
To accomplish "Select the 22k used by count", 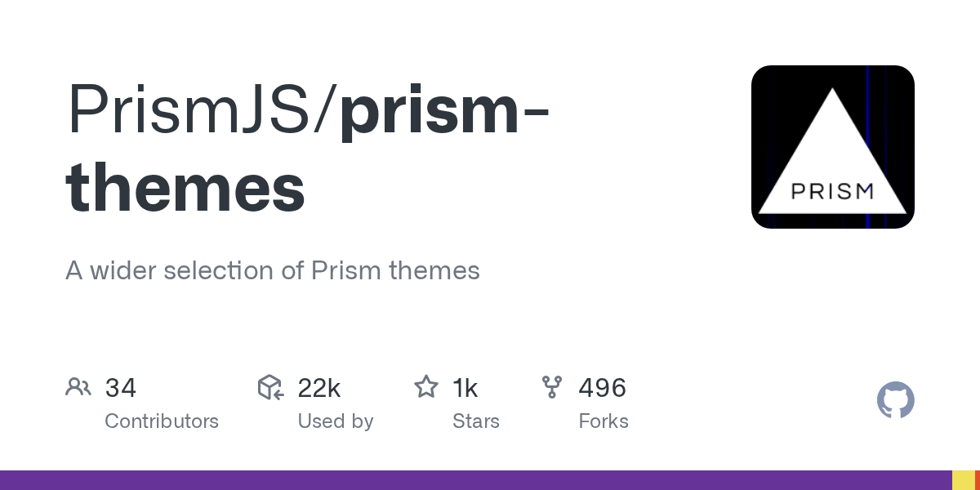I will point(319,387).
